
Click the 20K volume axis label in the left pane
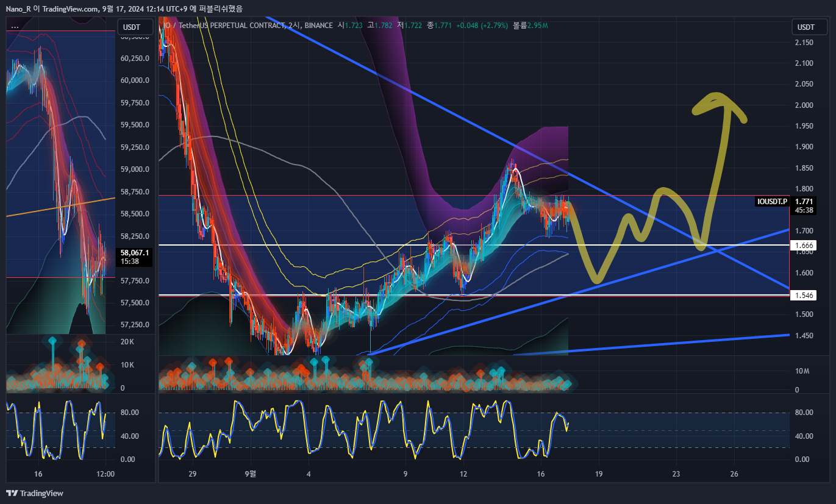point(127,342)
